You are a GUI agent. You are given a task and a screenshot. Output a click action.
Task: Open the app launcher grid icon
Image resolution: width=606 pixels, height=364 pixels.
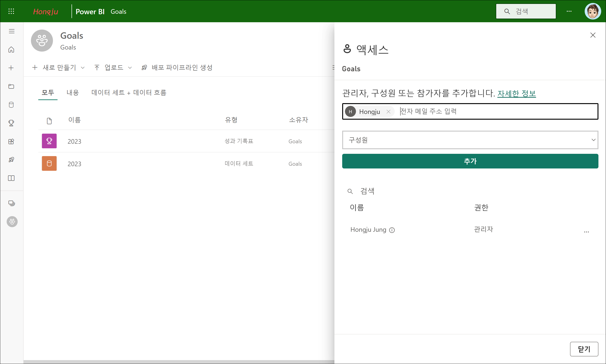pos(11,11)
